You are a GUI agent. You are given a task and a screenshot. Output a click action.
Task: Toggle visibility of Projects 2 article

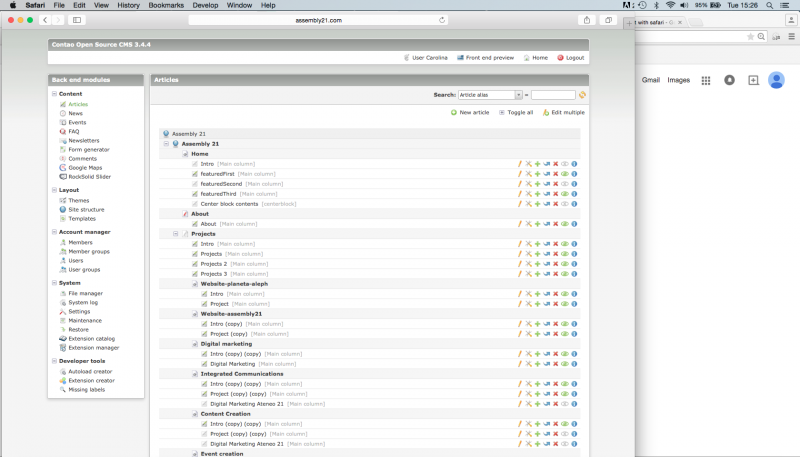(565, 264)
